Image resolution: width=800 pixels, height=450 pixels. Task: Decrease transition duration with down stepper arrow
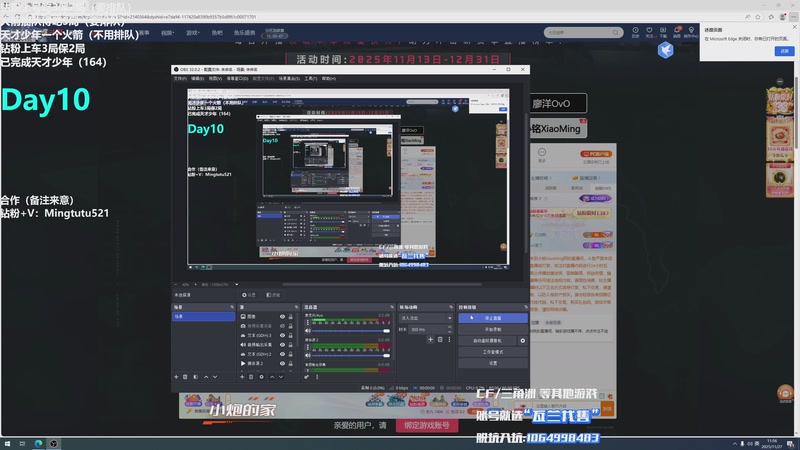449,332
